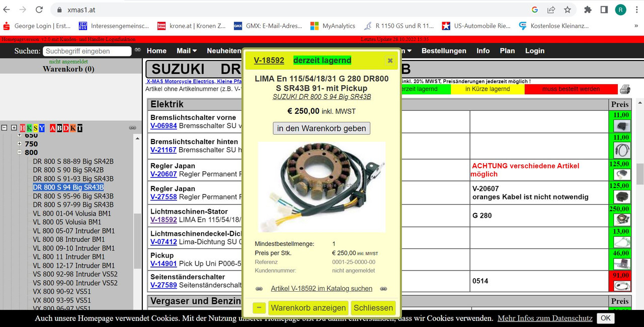This screenshot has width=644, height=327.
Task: Open the top 11,00 brake switch thumbnail
Action: click(622, 126)
